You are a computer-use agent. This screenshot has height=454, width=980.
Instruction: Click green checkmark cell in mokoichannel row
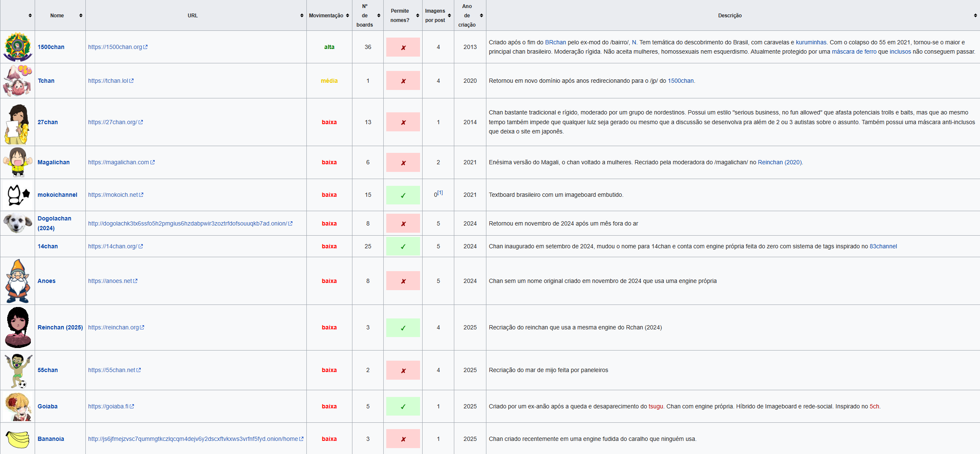[403, 195]
